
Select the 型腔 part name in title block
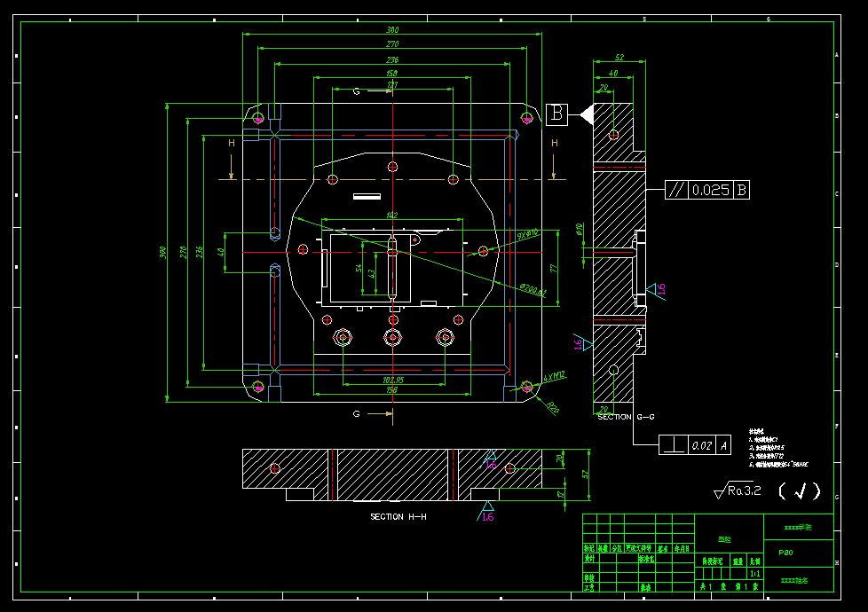click(x=724, y=539)
